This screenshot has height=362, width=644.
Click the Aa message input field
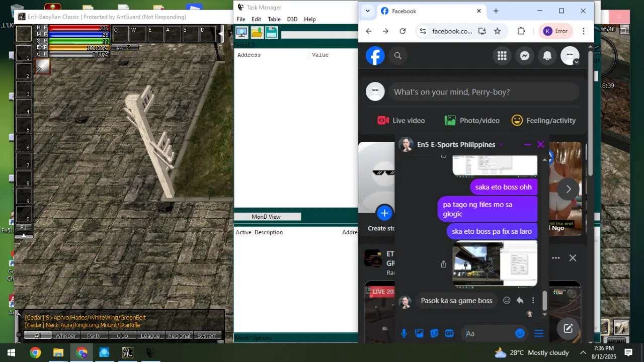click(x=488, y=333)
